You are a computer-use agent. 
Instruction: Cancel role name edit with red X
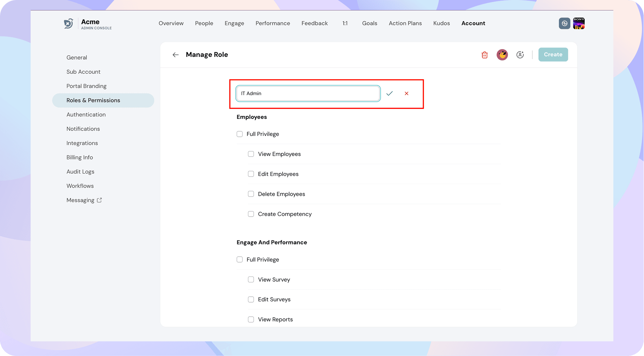coord(406,93)
